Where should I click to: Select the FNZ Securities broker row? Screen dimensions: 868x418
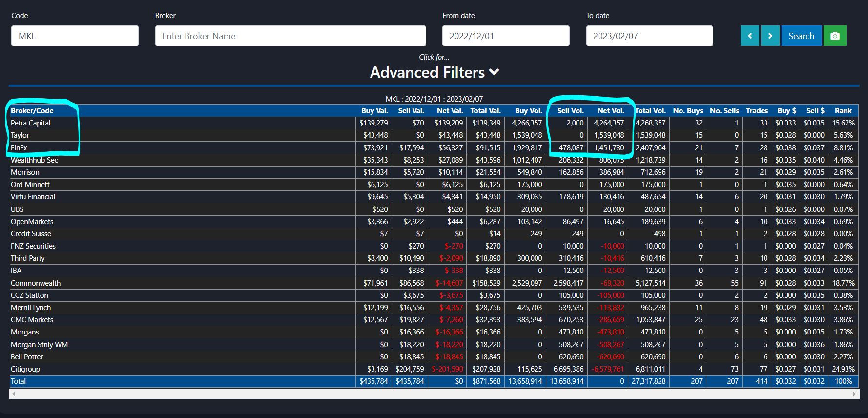tap(434, 246)
